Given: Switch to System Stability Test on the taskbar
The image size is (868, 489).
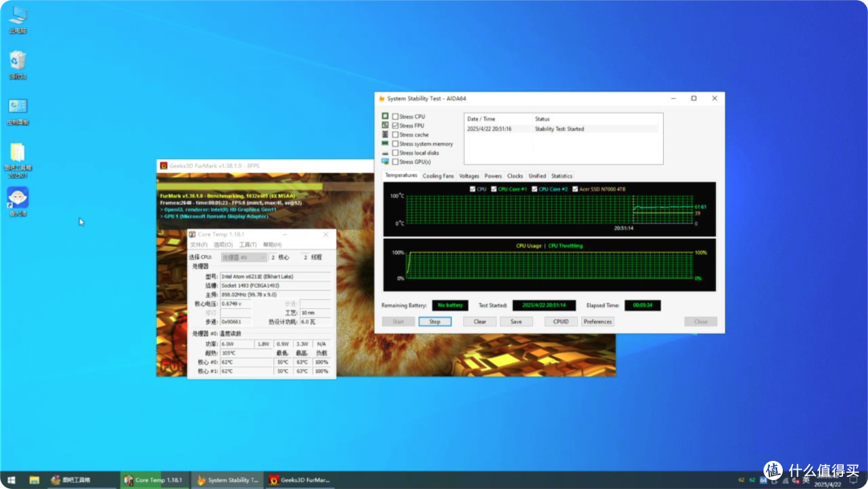Looking at the screenshot, I should 227,480.
